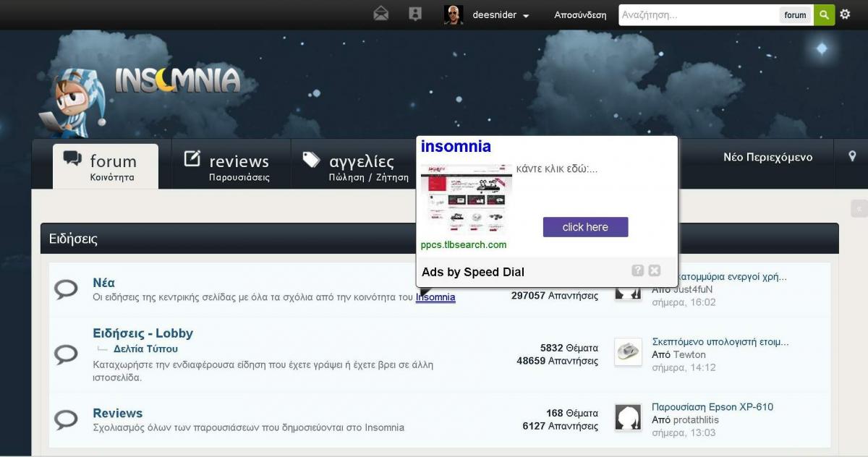Open the ppcs.tlbsearch.com link
The image size is (868, 457).
click(x=464, y=245)
